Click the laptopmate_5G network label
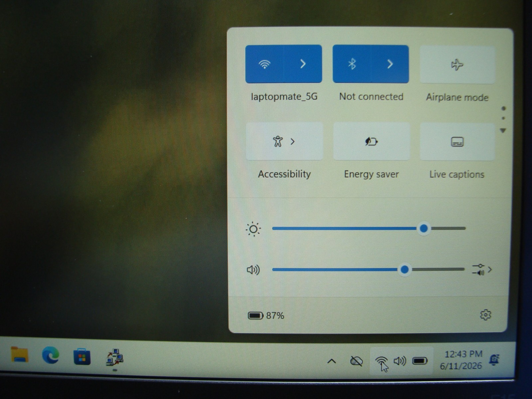 tap(284, 96)
